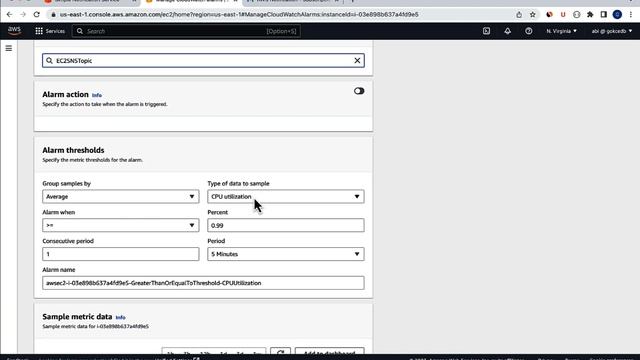Switch to the first browser tab

pos(91,2)
